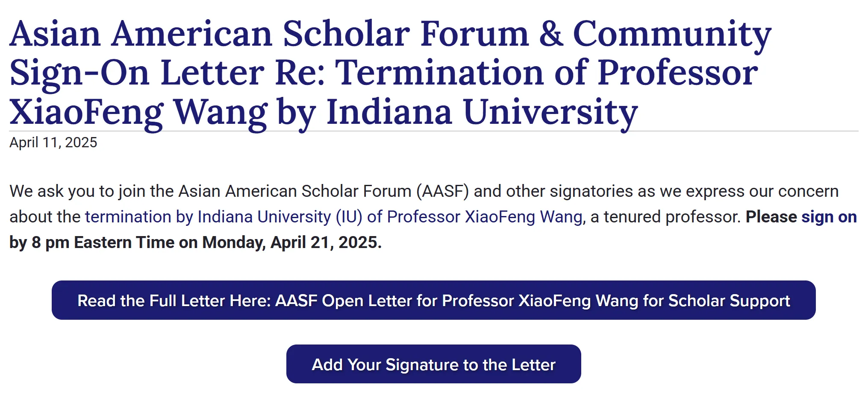Click the ampersand in the heading

[x=551, y=34]
